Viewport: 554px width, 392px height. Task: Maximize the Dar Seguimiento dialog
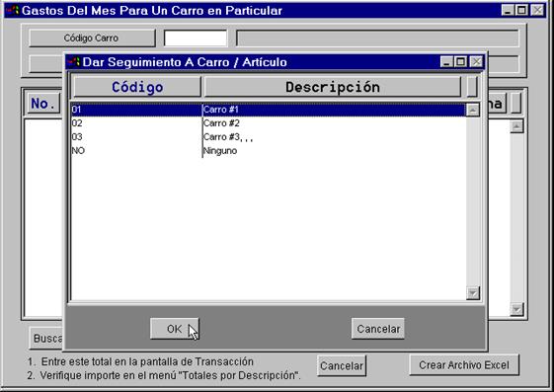coord(461,62)
